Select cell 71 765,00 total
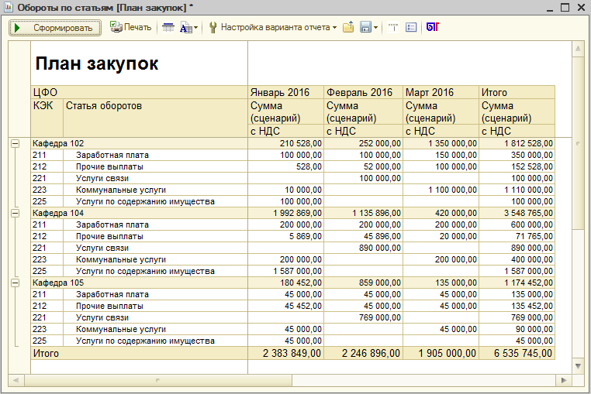The width and height of the screenshot is (591, 394). [517, 236]
